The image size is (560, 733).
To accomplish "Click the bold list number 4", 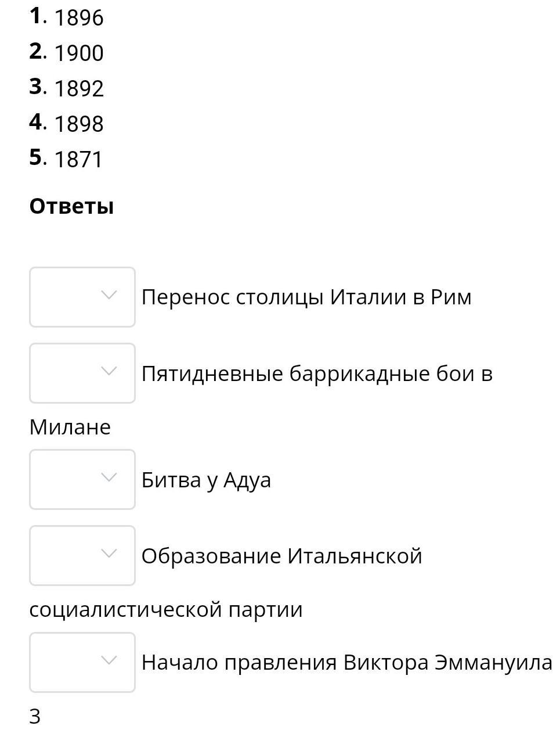I will tap(36, 123).
